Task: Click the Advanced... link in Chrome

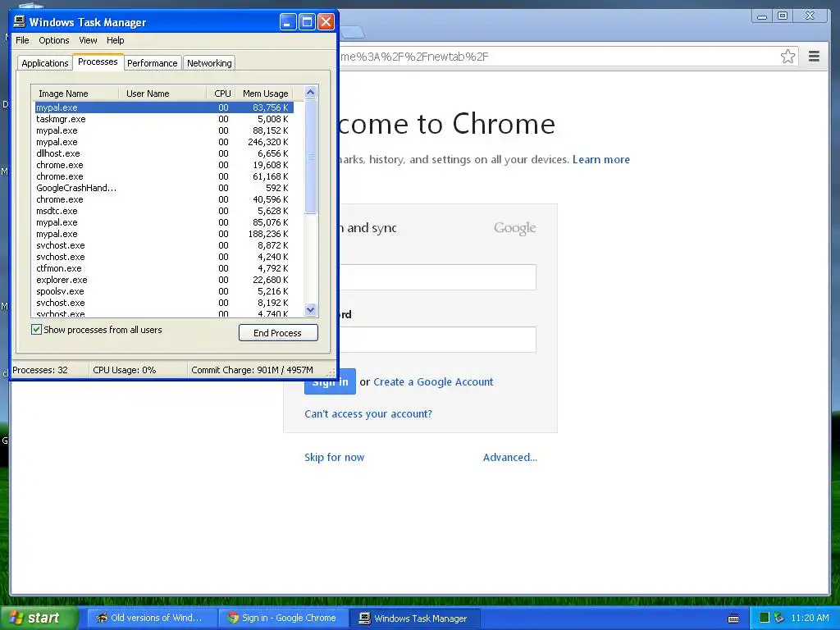Action: point(510,457)
